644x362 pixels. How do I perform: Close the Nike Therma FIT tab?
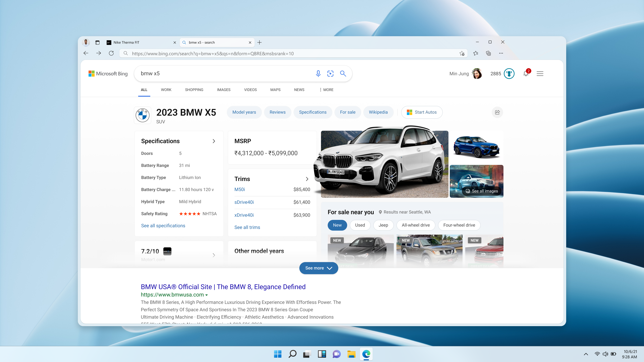pos(174,42)
